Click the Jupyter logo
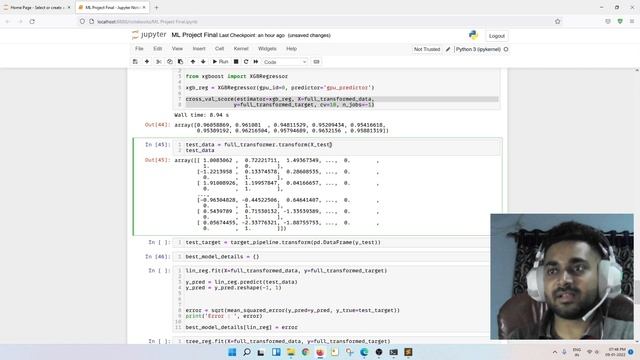Screen dimensions: 640x360 point(149,35)
